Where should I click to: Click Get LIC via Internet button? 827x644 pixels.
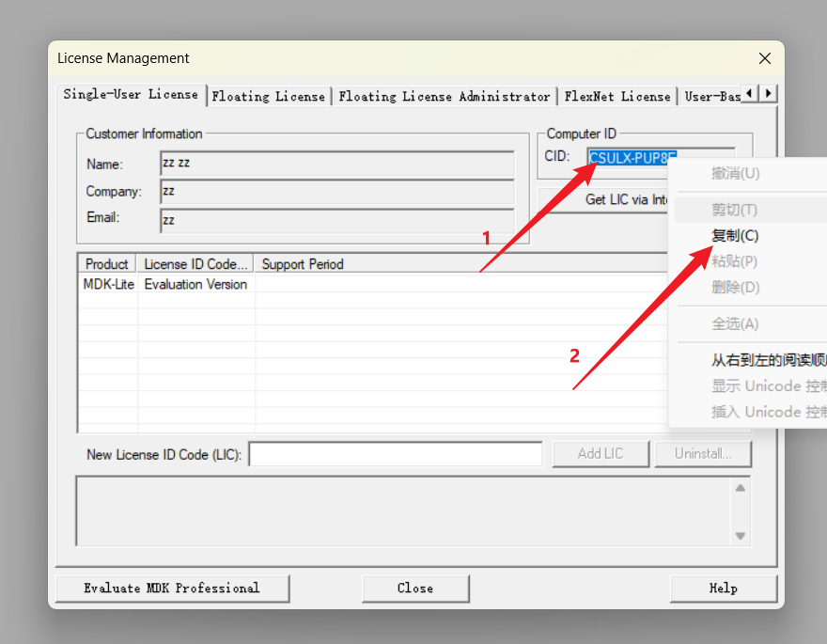point(604,200)
